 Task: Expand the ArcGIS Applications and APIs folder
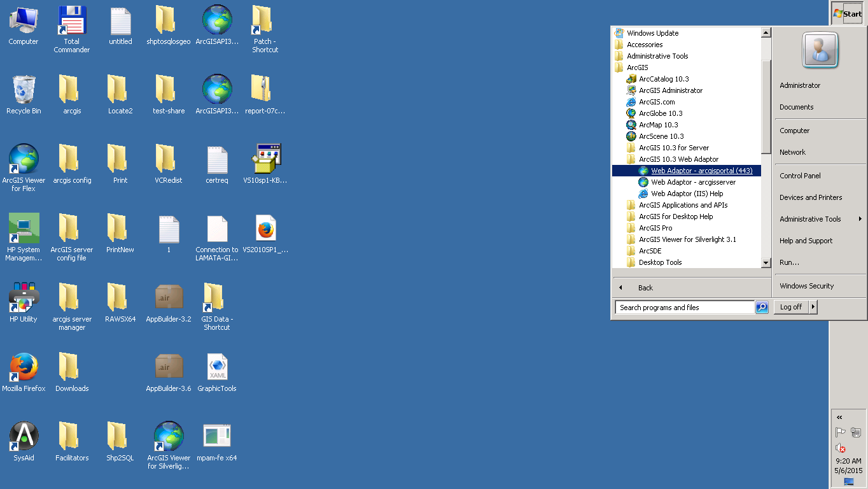coord(683,205)
